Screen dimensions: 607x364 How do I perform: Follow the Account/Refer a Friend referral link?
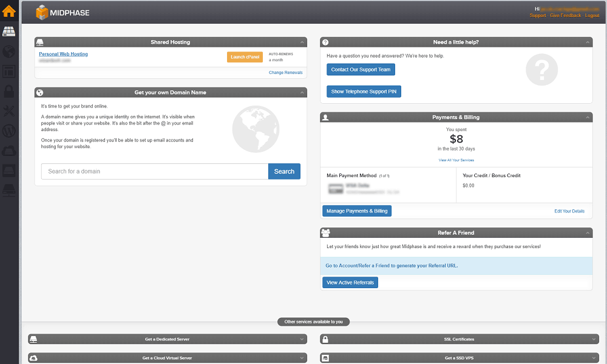point(392,266)
